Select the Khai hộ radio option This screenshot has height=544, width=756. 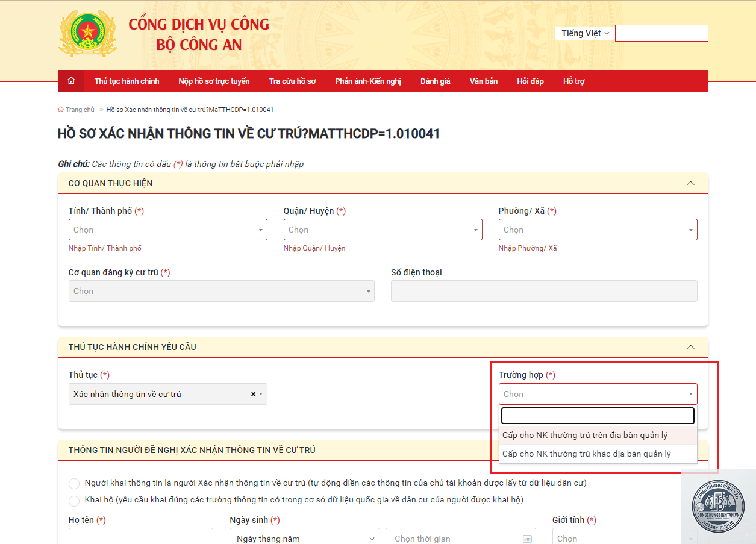(x=74, y=501)
